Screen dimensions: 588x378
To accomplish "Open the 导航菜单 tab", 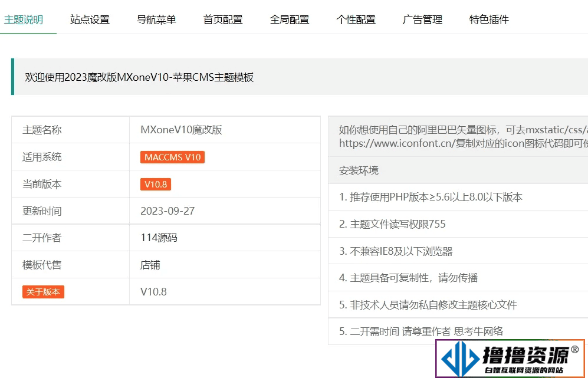I will point(156,19).
